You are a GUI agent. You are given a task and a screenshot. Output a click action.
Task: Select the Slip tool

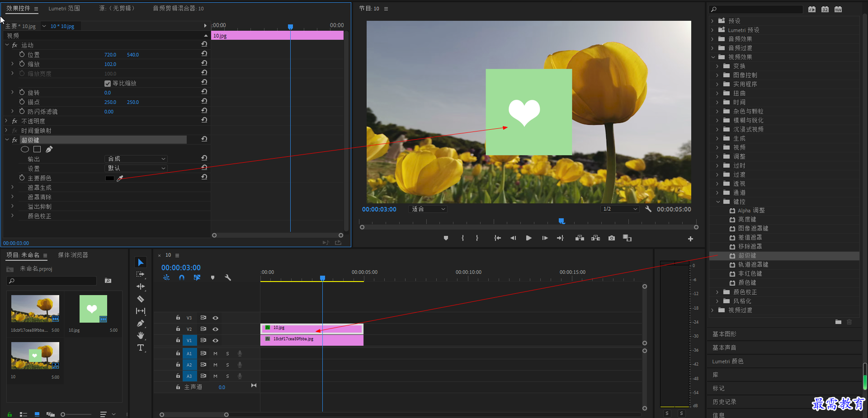coord(141,311)
